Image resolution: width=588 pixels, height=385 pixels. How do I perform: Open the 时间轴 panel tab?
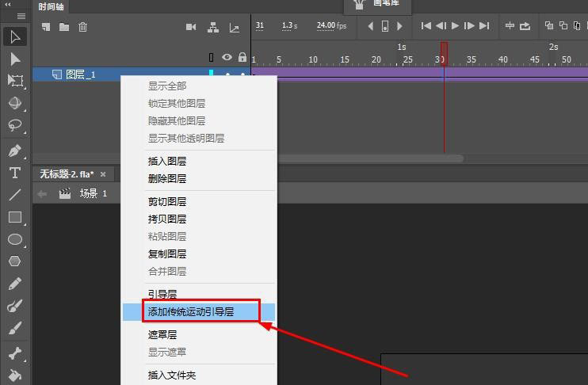[x=51, y=7]
